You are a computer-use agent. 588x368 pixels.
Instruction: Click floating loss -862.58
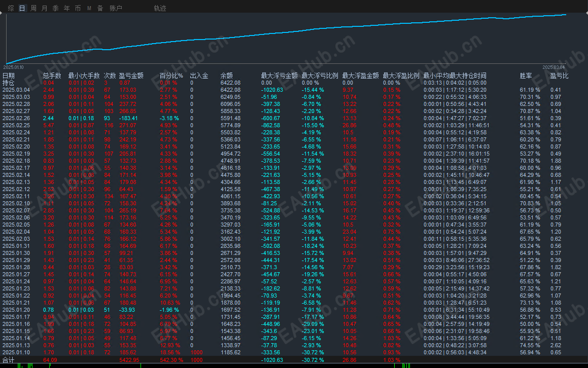click(x=270, y=126)
